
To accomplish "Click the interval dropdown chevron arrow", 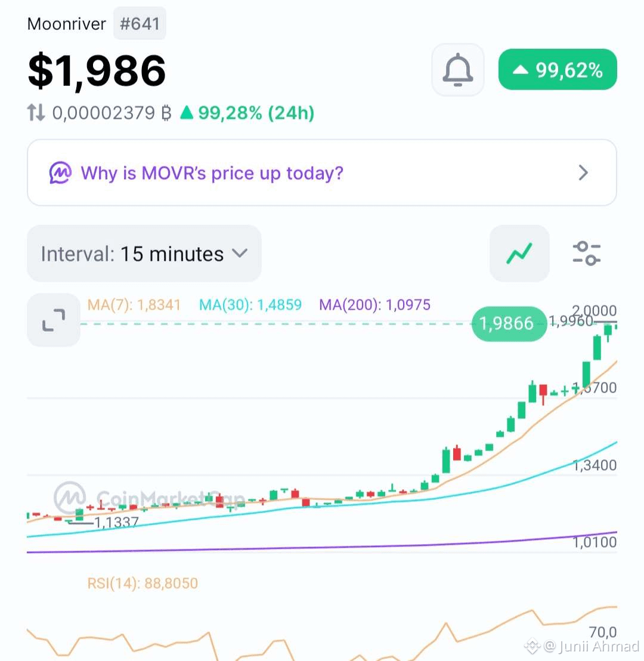I will pos(240,254).
